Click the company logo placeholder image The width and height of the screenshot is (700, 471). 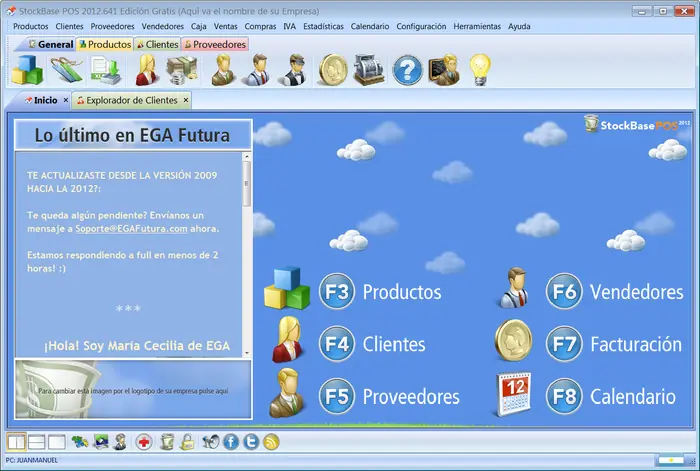133,389
